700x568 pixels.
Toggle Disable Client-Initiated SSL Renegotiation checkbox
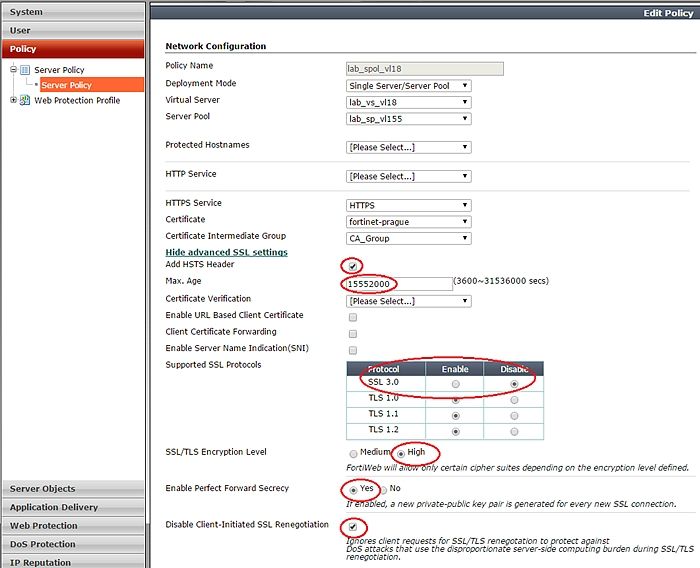pyautogui.click(x=353, y=527)
